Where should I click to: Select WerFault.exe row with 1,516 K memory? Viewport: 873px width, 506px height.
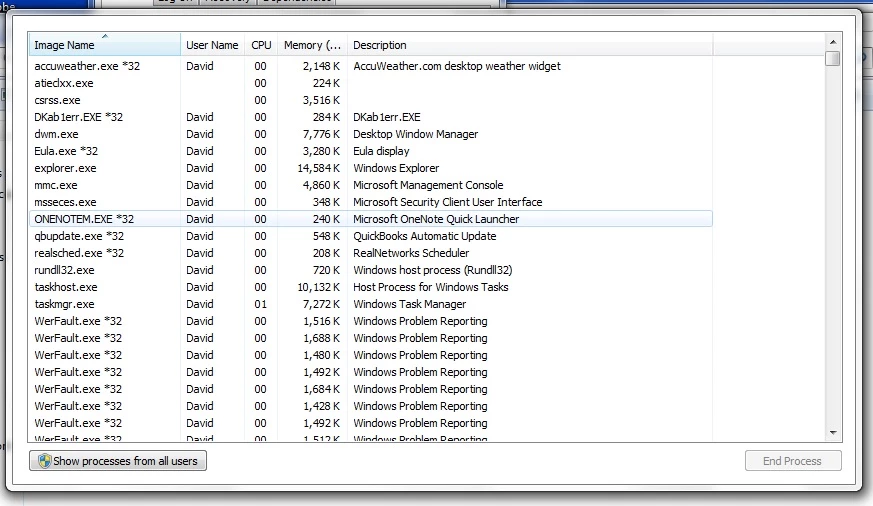(x=371, y=321)
